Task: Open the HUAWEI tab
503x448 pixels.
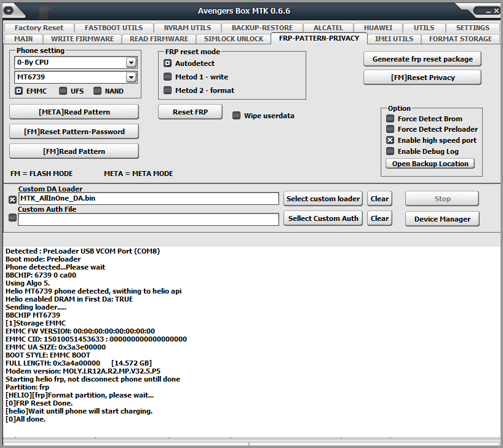Action: pyautogui.click(x=378, y=28)
